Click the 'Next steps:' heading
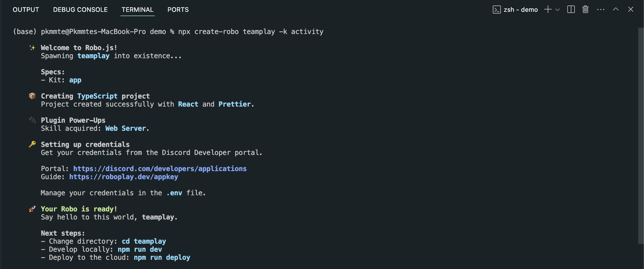The width and height of the screenshot is (644, 269). point(63,233)
